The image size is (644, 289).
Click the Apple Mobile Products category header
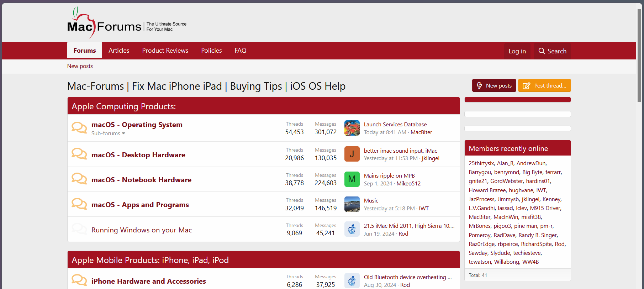point(150,260)
